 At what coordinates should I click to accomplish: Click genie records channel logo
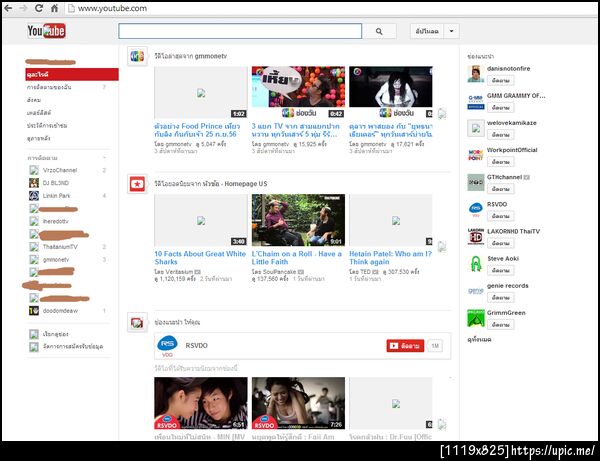pyautogui.click(x=476, y=291)
